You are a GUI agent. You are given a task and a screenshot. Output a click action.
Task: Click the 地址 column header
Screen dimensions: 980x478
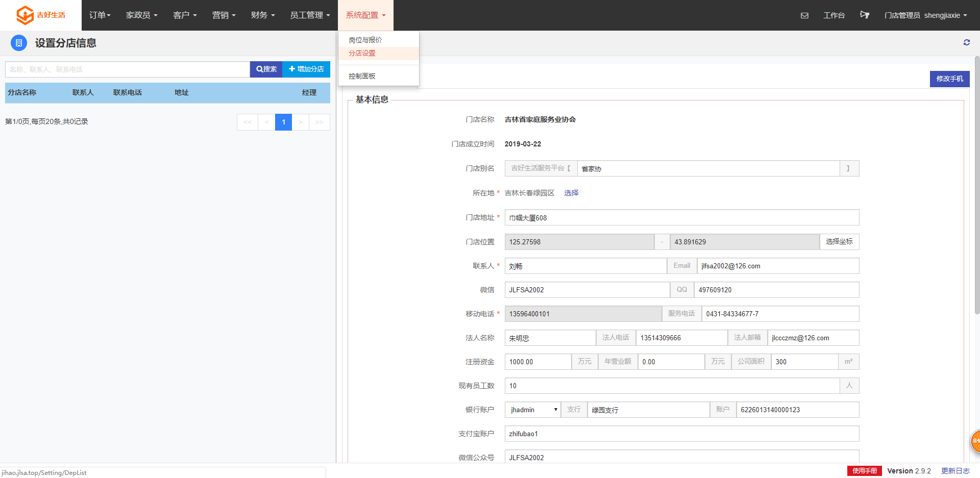click(x=181, y=92)
